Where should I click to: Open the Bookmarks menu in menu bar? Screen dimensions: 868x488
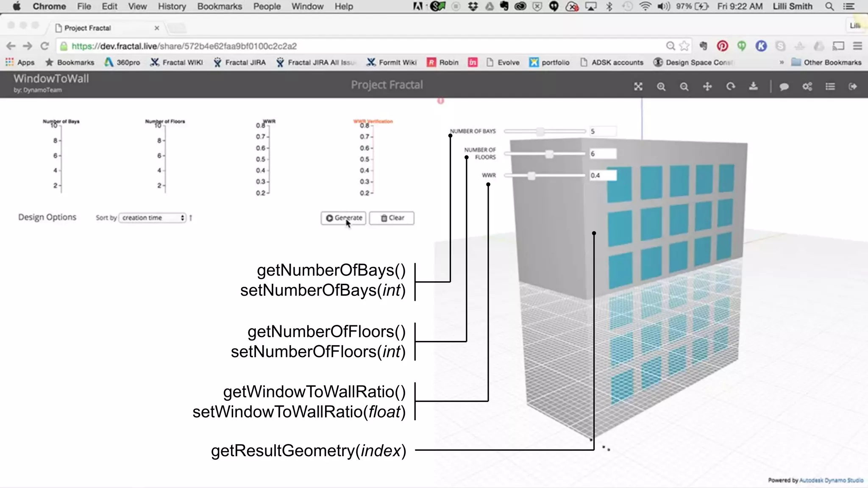pyautogui.click(x=220, y=6)
